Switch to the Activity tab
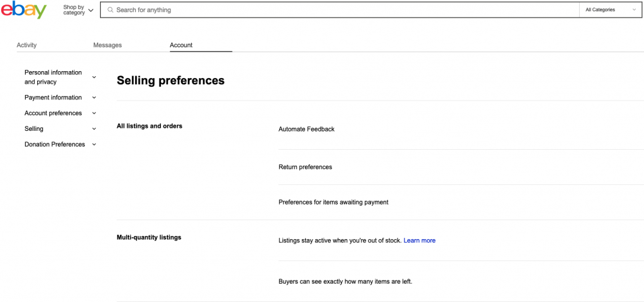The width and height of the screenshot is (644, 302). coord(26,45)
